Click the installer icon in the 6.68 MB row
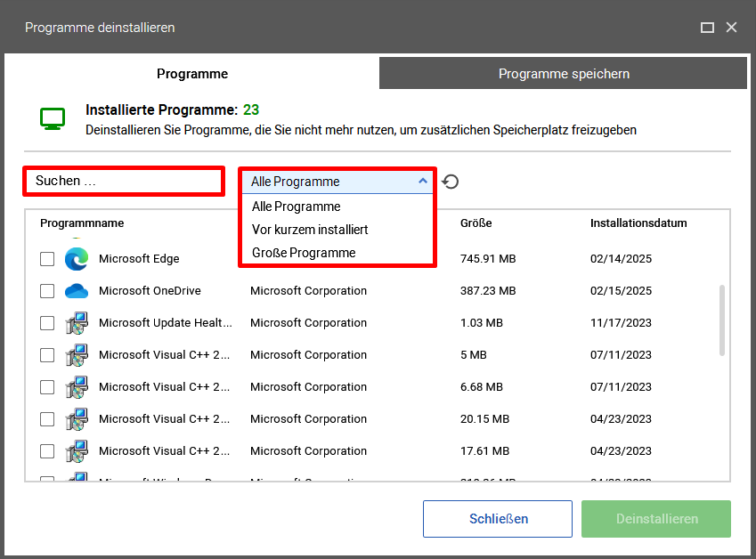Viewport: 756px width, 559px height. (x=77, y=387)
